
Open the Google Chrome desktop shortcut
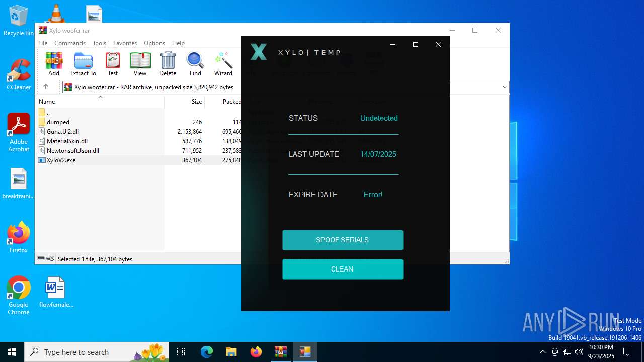coord(19,296)
